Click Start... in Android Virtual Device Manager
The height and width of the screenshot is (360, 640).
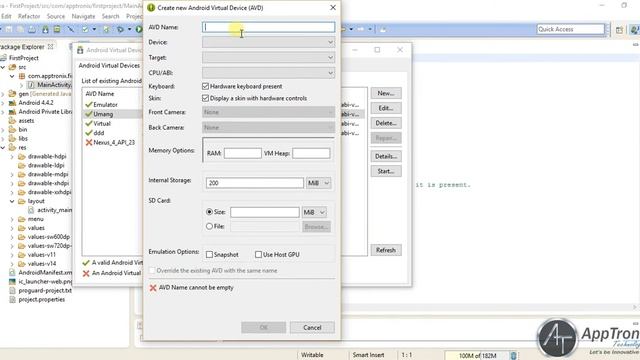tap(386, 171)
